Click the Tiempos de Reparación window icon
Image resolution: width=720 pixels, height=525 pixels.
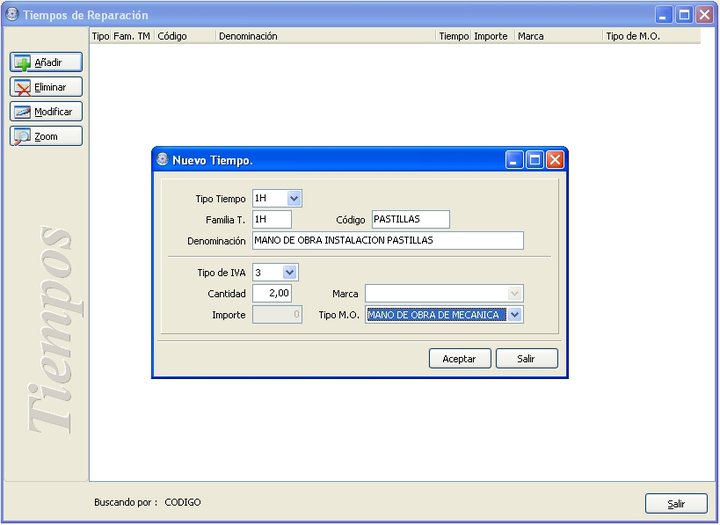(12, 15)
